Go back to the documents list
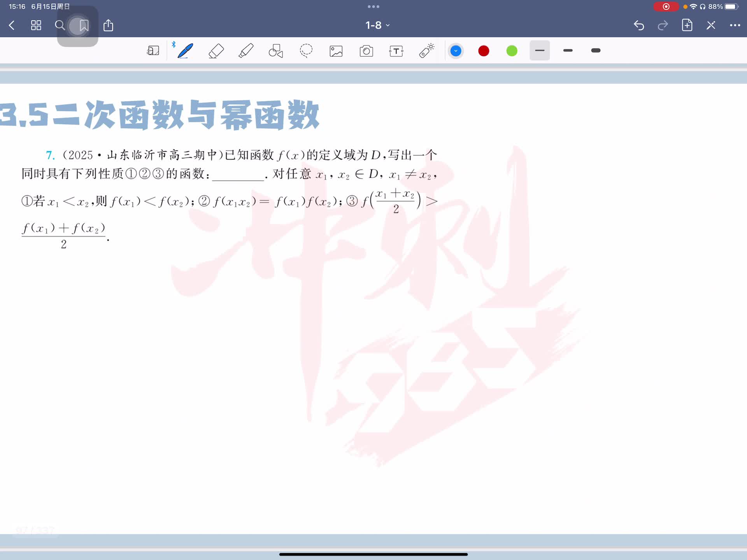This screenshot has width=747, height=560. pos(12,26)
